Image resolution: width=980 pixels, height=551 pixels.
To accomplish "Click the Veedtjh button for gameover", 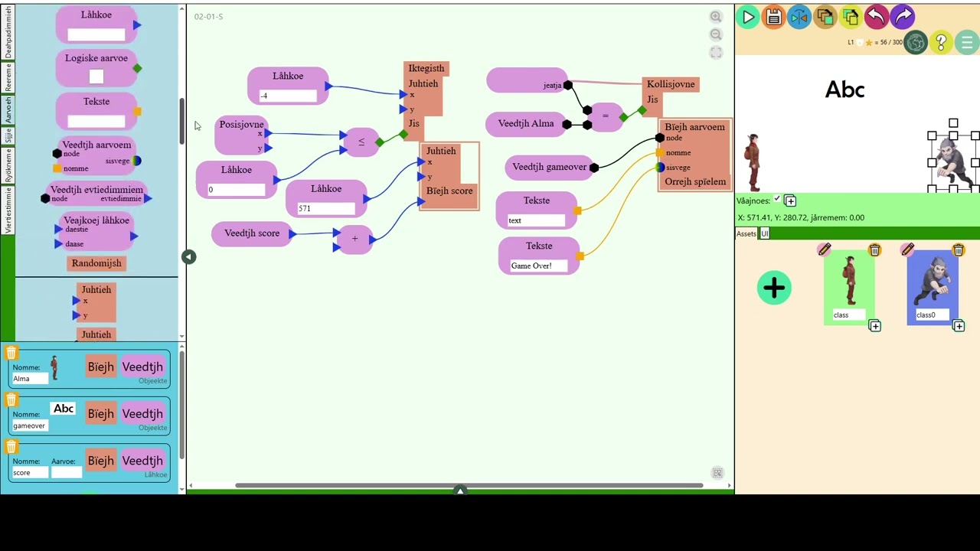I will point(142,414).
